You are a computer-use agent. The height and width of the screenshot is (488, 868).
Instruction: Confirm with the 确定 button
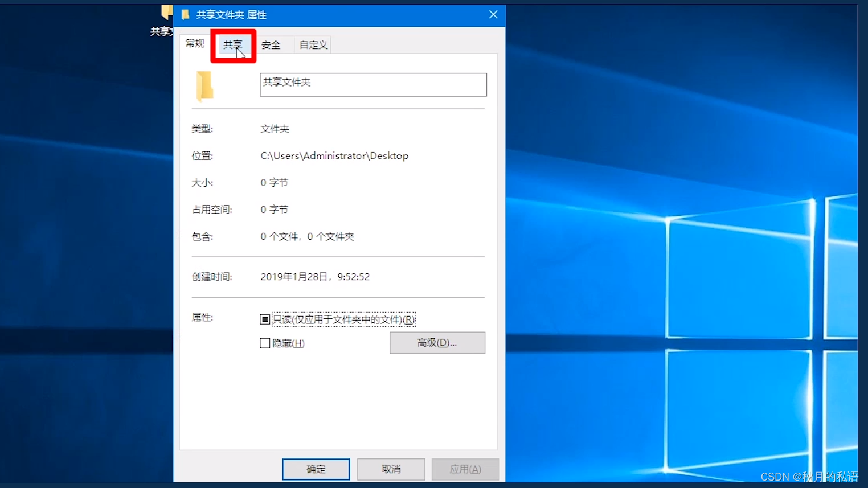pyautogui.click(x=316, y=469)
